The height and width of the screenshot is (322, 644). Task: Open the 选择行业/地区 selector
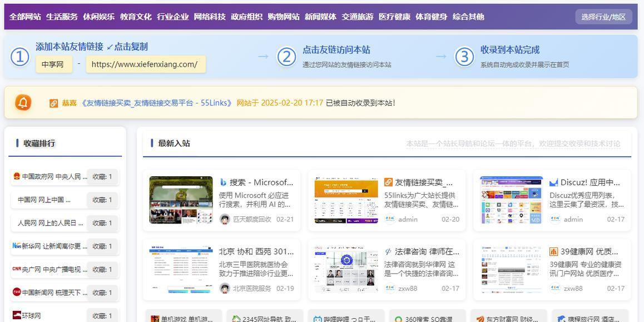(603, 17)
